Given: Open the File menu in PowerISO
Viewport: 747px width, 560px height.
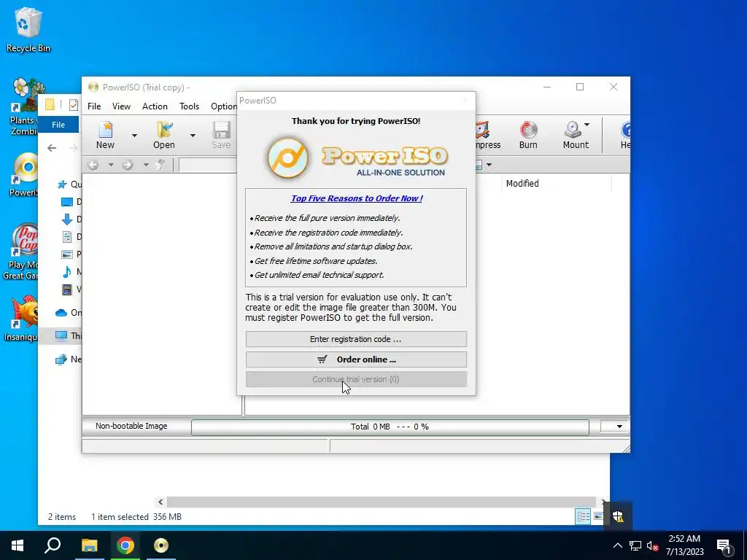Looking at the screenshot, I should pyautogui.click(x=94, y=106).
